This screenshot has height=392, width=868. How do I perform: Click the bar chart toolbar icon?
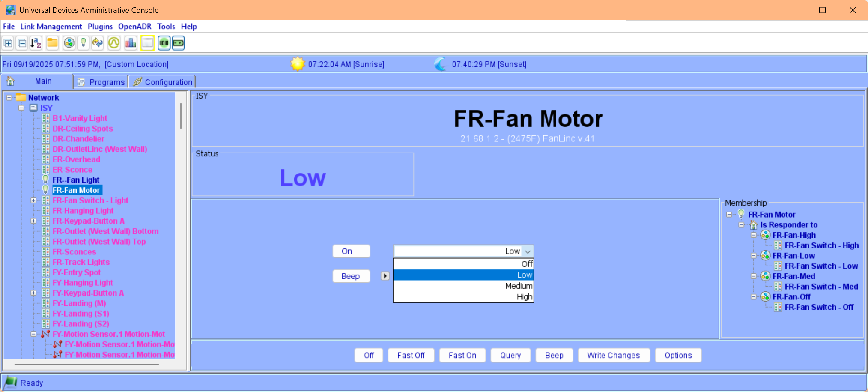point(131,43)
